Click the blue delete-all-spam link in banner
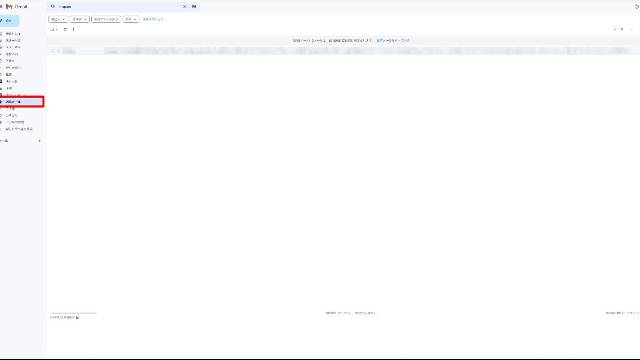 393,41
